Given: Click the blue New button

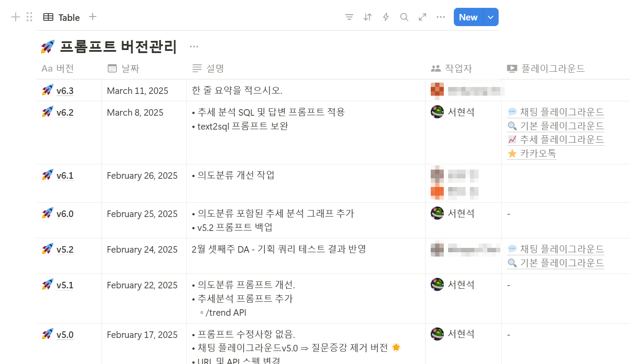Looking at the screenshot, I should click(x=468, y=17).
